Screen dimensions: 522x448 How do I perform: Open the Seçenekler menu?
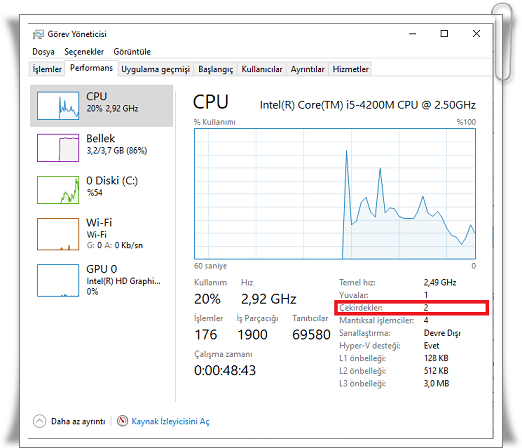coord(84,52)
